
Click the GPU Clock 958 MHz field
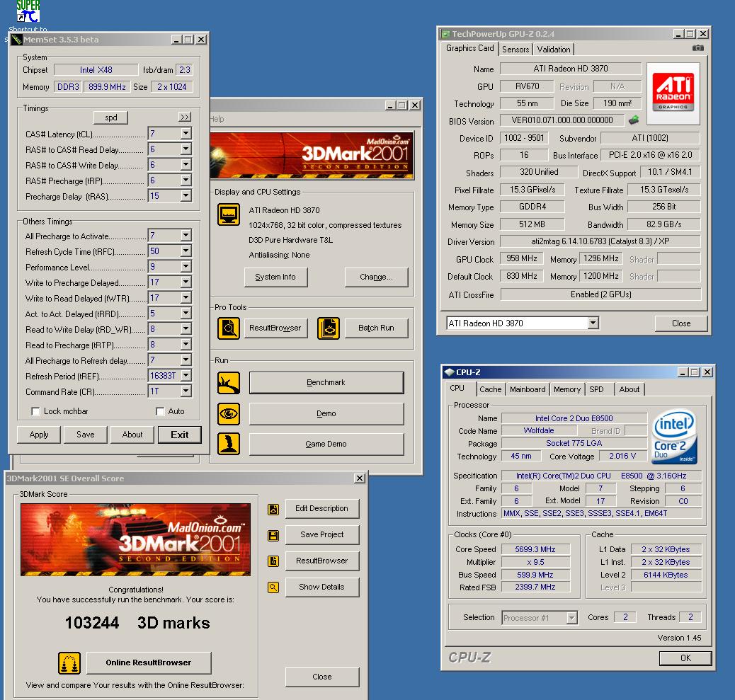coord(522,258)
